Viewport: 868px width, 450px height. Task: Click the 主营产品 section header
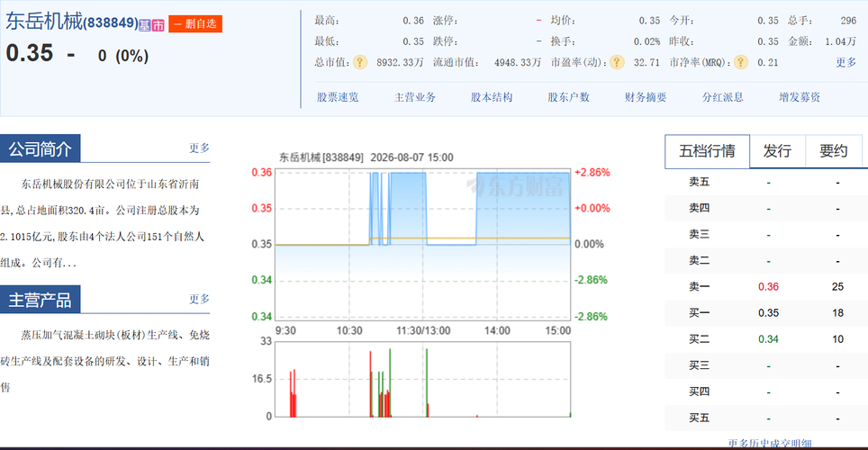[40, 300]
